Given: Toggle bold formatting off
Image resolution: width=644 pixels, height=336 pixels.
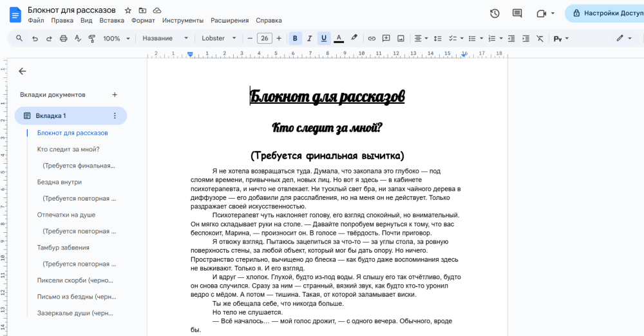Looking at the screenshot, I should coord(295,39).
